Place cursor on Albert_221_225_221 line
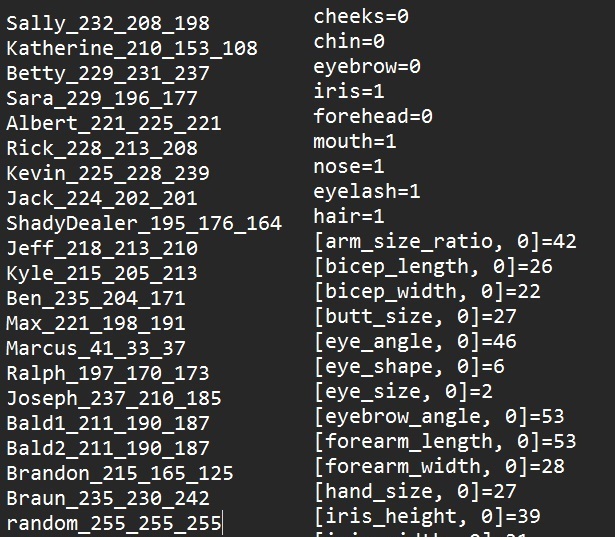Viewport: 615px width, 537px height. [114, 123]
